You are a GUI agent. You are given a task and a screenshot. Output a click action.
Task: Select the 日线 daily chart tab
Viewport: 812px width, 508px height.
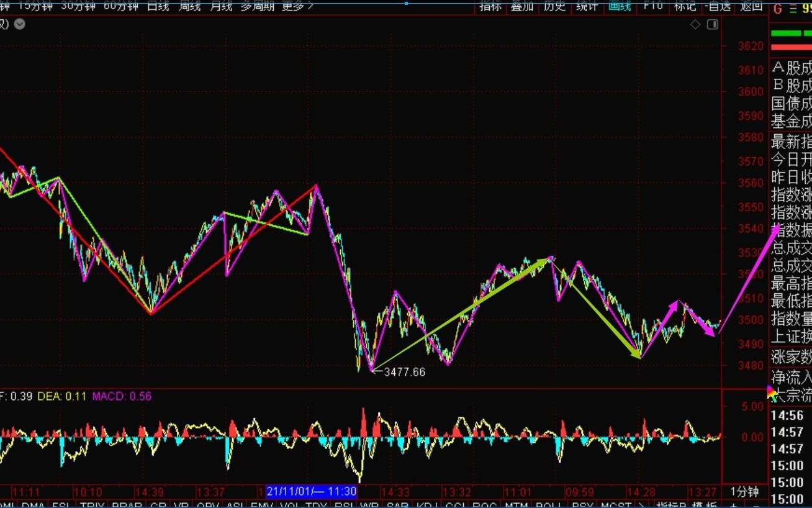158,6
